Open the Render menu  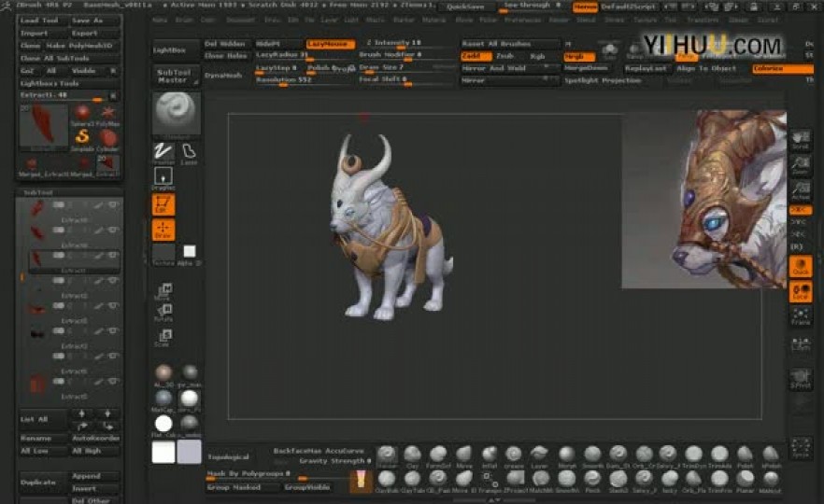[x=559, y=20]
